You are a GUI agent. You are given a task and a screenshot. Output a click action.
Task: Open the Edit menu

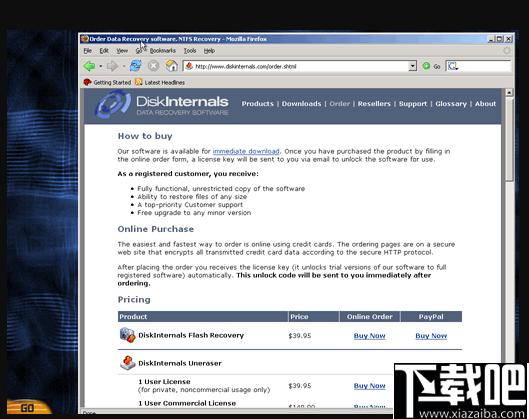[104, 51]
